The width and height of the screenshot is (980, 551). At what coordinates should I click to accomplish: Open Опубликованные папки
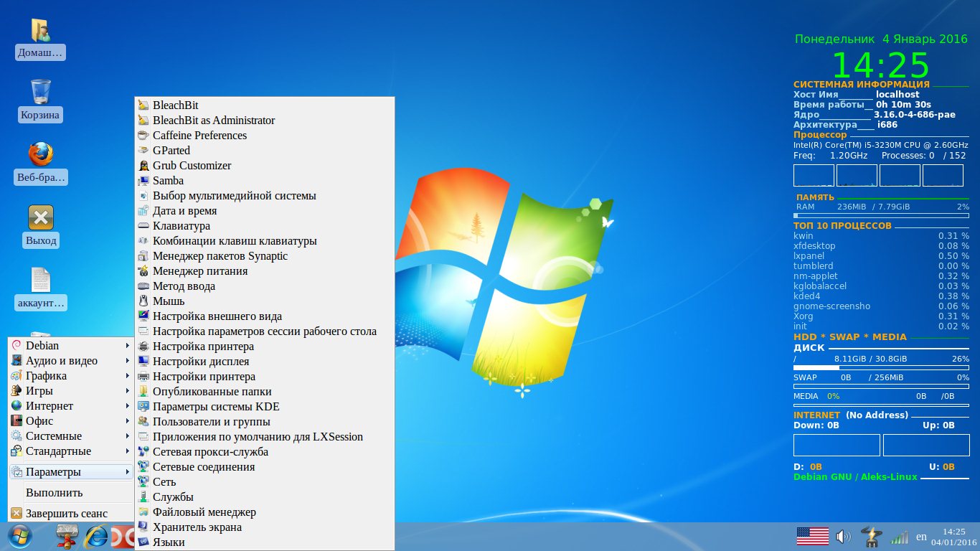265,391
